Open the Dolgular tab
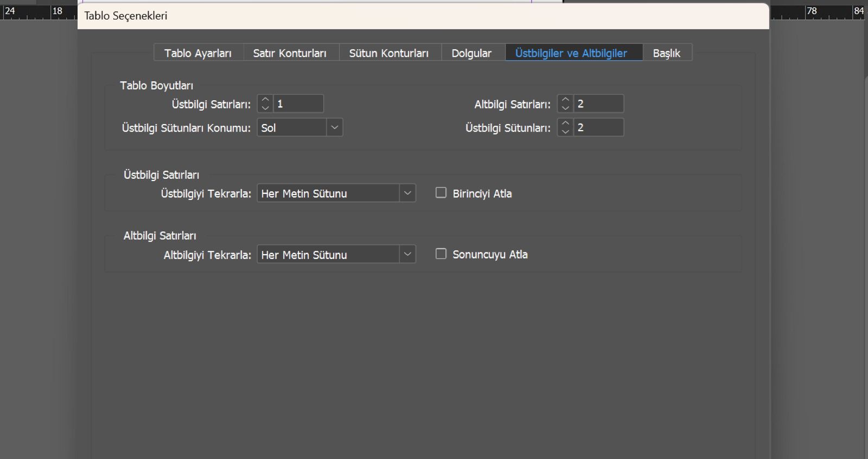The height and width of the screenshot is (459, 868). click(x=472, y=53)
